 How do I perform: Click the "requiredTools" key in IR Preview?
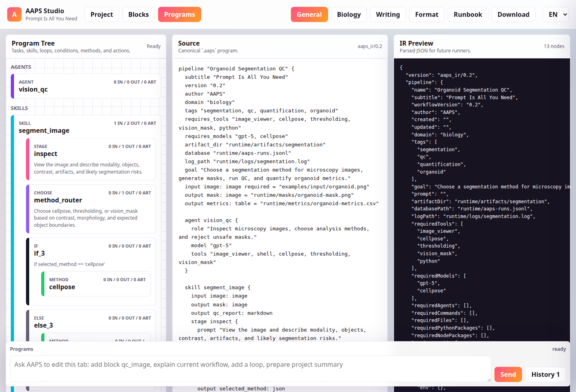[434, 224]
